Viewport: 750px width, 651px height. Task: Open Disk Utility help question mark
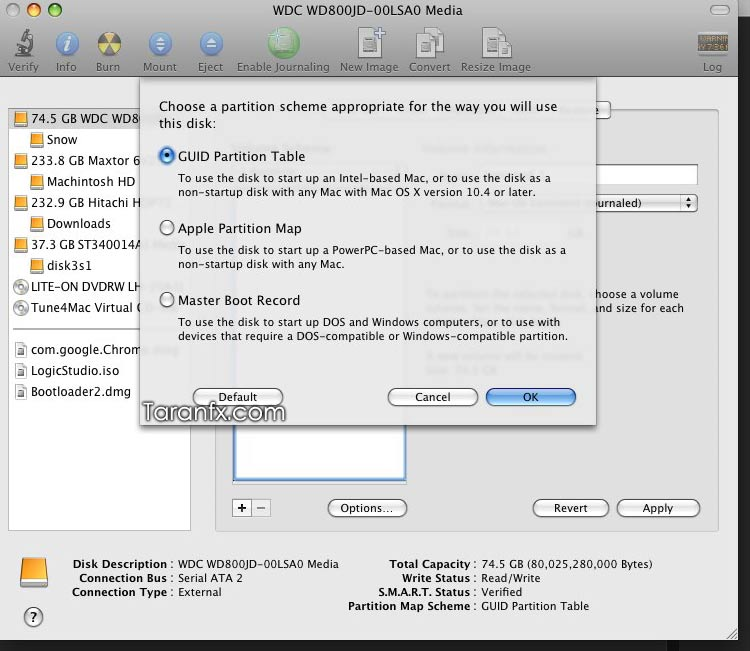pos(33,617)
